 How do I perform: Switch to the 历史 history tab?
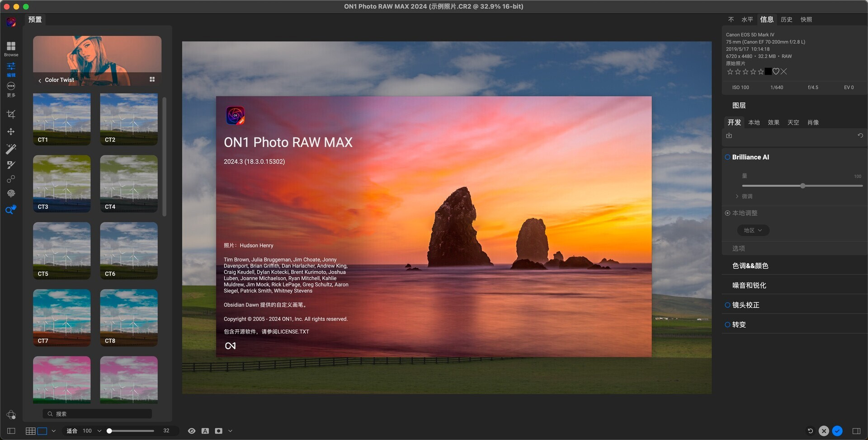click(787, 19)
